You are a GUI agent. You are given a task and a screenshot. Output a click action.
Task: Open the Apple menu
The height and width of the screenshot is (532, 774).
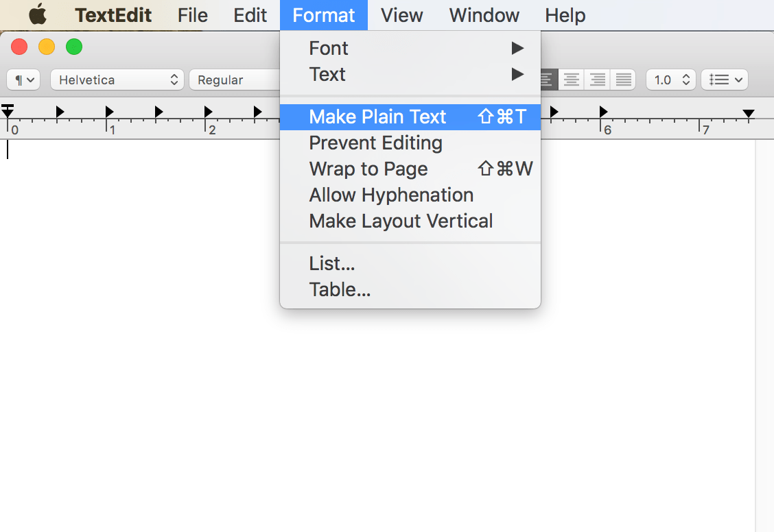click(38, 15)
